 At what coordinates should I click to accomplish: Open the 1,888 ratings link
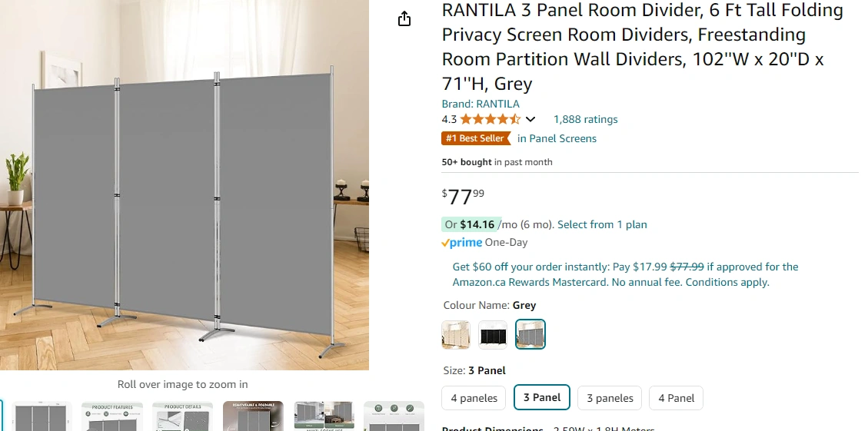coord(585,120)
